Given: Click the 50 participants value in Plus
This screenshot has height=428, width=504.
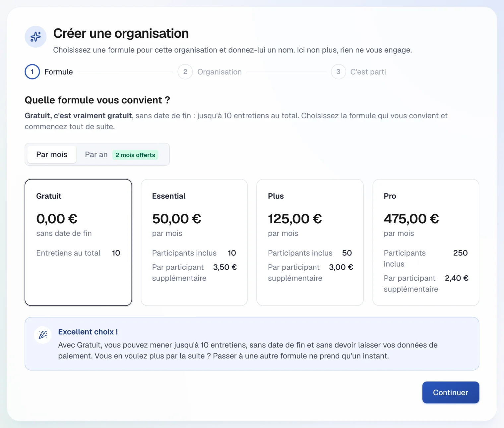Looking at the screenshot, I should [x=347, y=253].
